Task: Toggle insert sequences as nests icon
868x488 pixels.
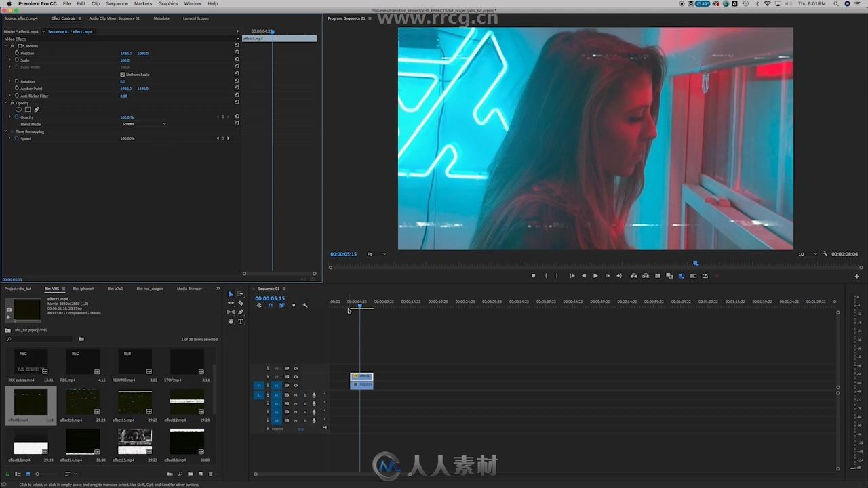Action: (258, 305)
